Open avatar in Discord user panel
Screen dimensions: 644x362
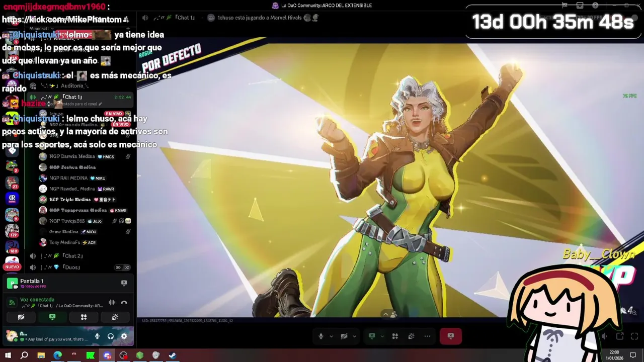pos(11,336)
